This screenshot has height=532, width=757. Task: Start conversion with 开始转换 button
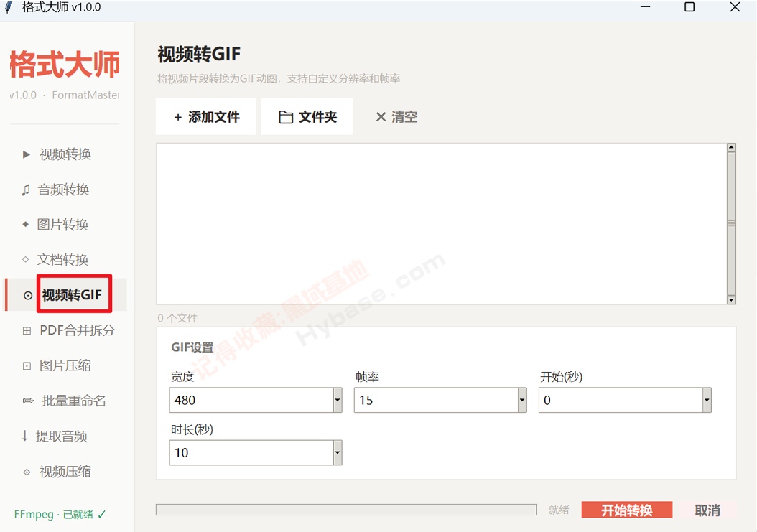(627, 510)
